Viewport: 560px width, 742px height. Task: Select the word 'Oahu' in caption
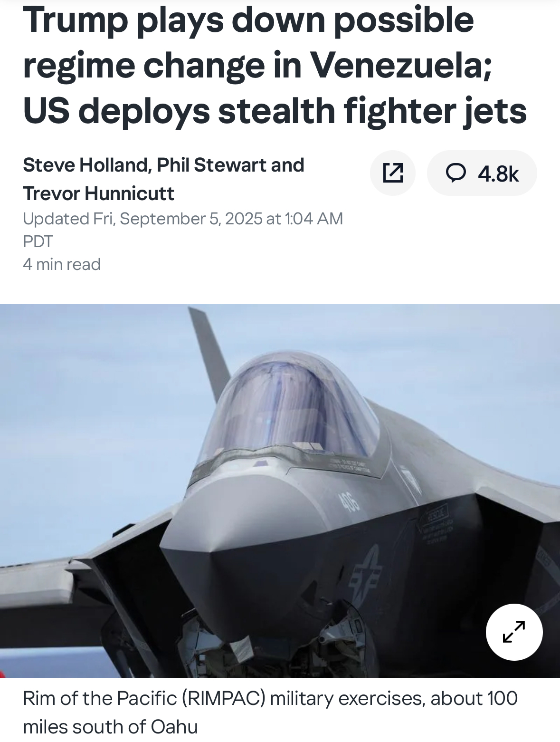click(x=174, y=726)
